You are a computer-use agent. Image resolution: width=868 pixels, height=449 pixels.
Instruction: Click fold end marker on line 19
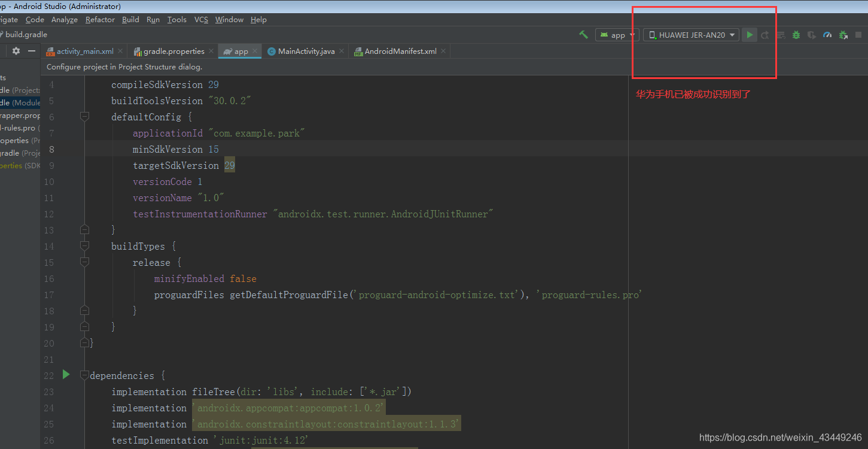click(84, 327)
